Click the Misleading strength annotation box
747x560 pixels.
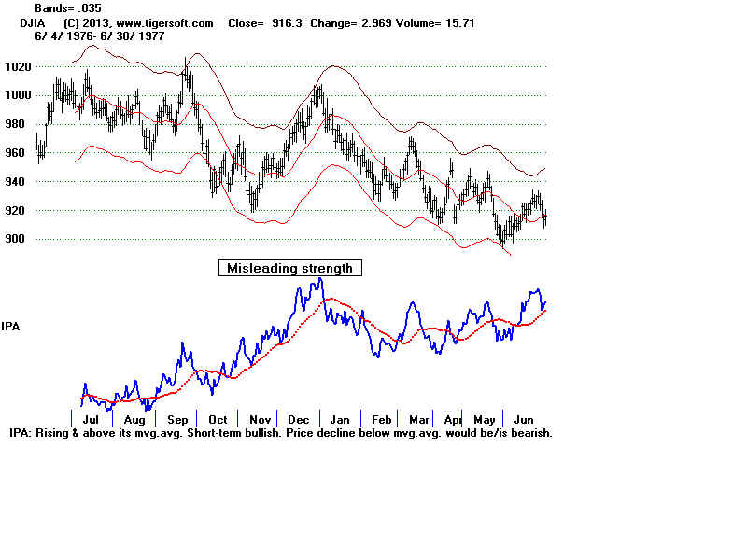point(290,268)
